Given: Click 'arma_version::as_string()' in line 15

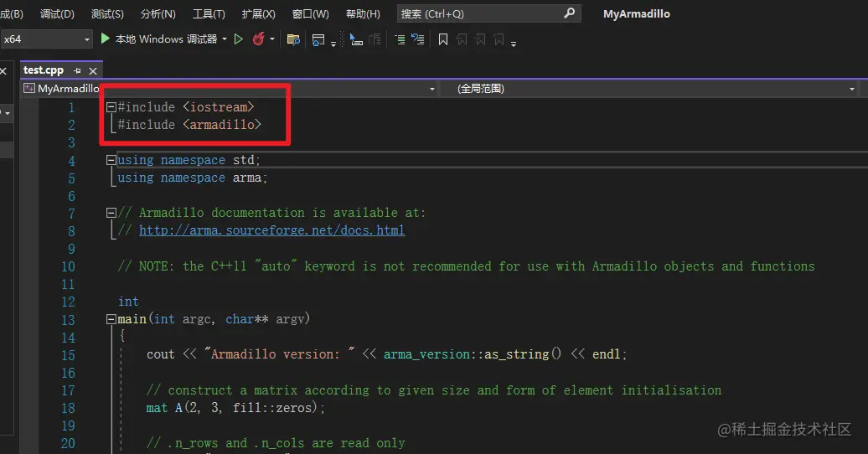Looking at the screenshot, I should click(473, 354).
